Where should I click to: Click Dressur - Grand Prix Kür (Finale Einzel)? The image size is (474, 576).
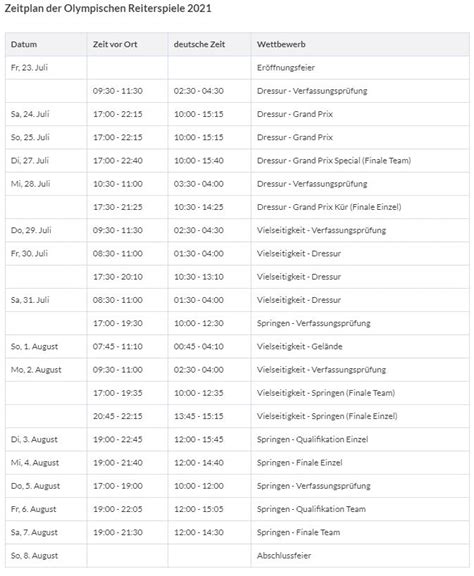[329, 207]
